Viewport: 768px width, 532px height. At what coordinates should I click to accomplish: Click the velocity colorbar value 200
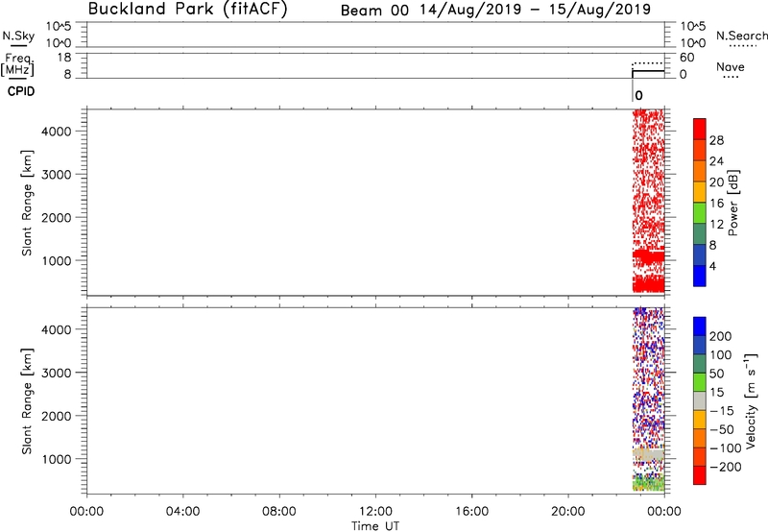click(721, 336)
